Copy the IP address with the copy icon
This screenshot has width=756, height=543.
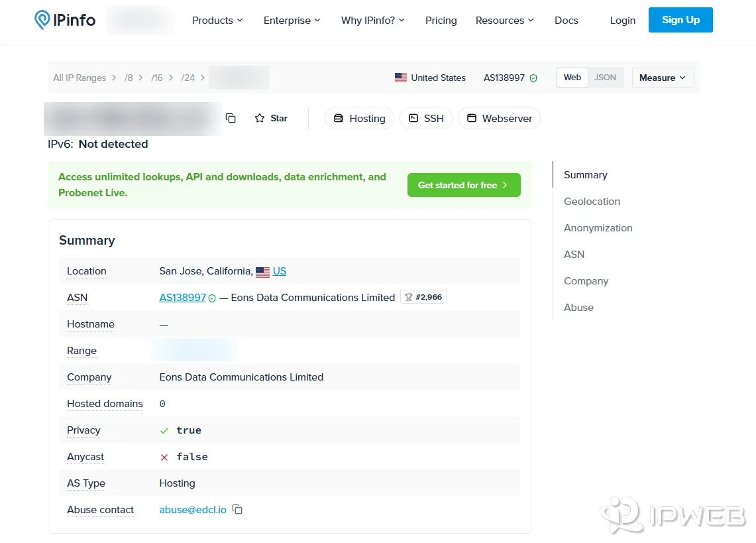coord(231,118)
